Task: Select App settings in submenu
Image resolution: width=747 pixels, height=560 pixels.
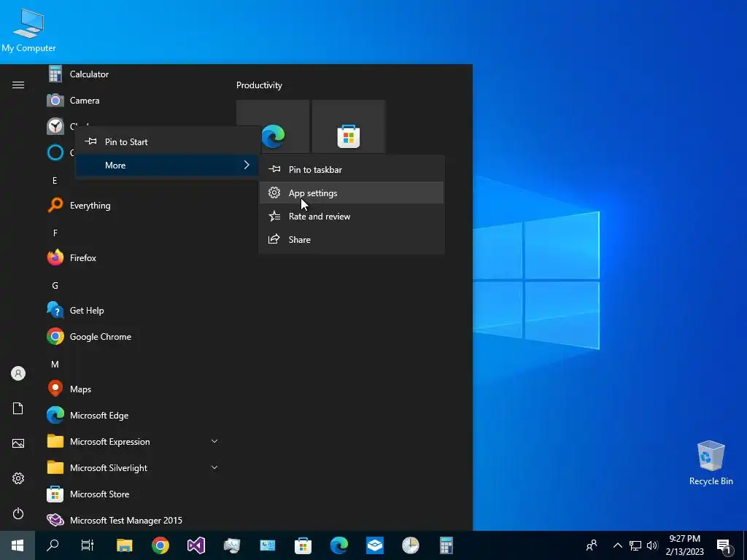Action: [x=352, y=192]
